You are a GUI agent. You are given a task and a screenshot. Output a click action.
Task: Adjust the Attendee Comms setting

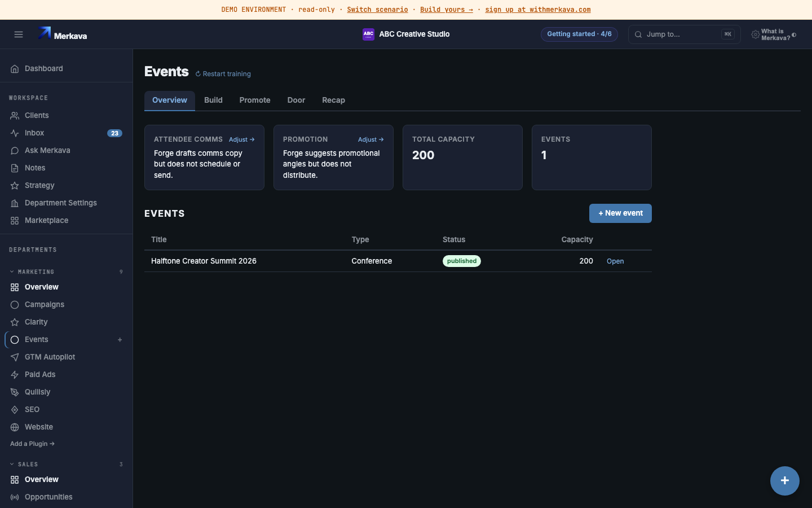[242, 139]
